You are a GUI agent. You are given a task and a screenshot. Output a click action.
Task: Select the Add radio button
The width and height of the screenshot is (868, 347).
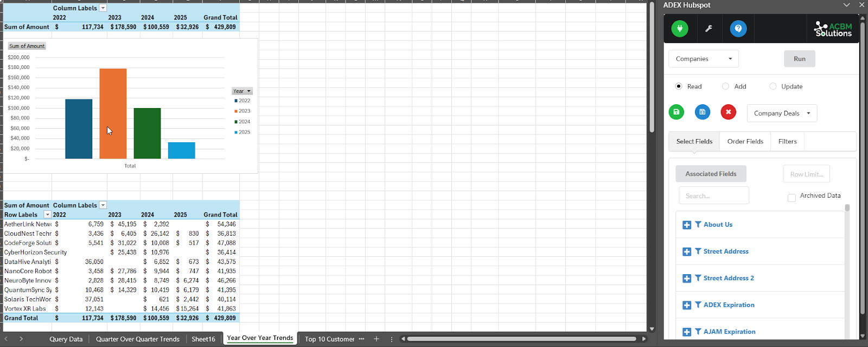click(725, 86)
